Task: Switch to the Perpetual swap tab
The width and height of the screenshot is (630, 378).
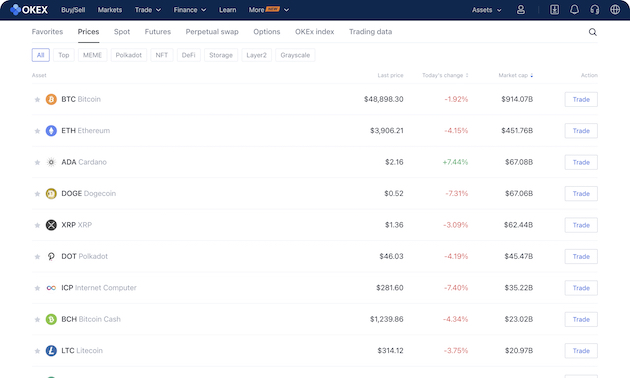Action: (212, 32)
